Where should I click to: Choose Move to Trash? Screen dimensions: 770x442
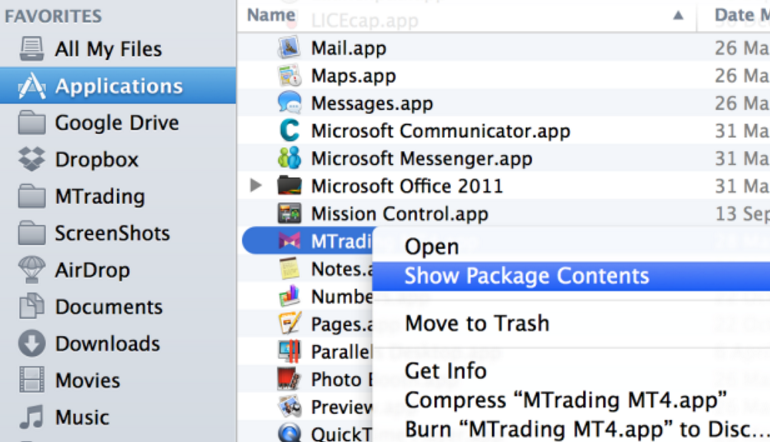pos(477,323)
